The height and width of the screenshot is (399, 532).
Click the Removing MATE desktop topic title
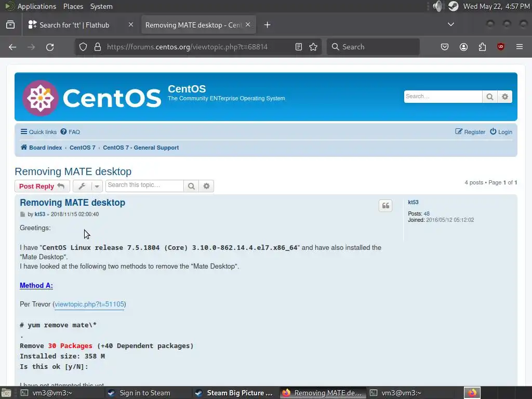tap(73, 171)
